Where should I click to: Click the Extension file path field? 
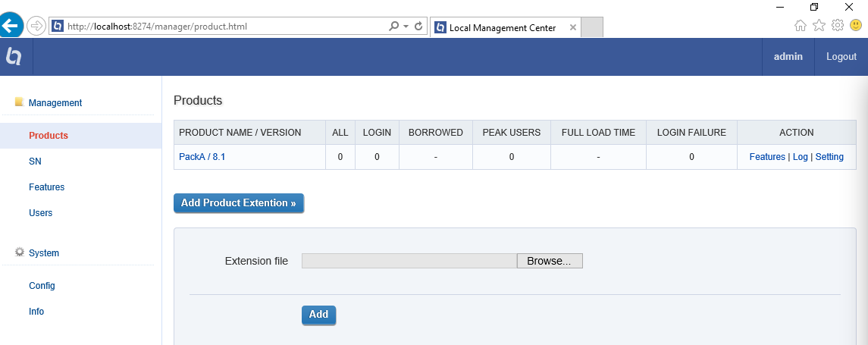409,261
